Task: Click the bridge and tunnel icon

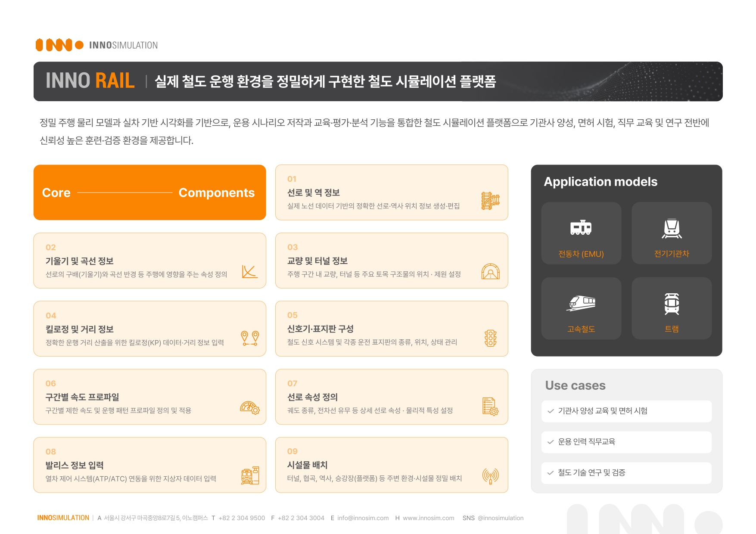Action: point(490,271)
